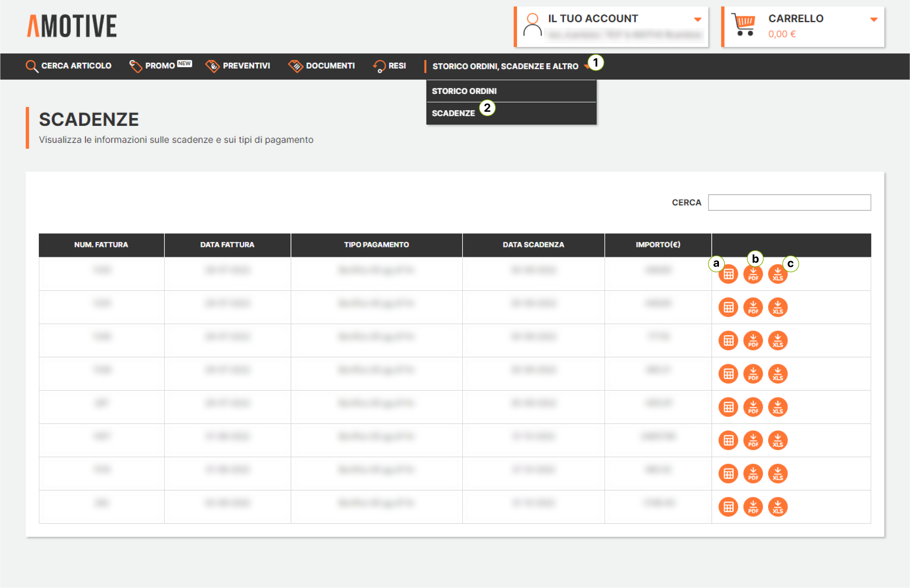Expand the Il Tuo Account dropdown arrow

coord(697,19)
